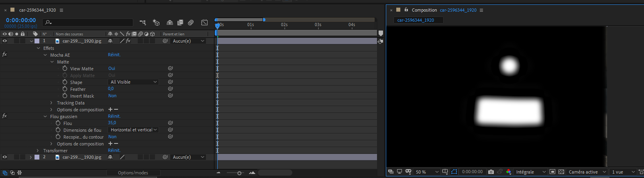Open show channel RGB color icon
Viewport: 644px width, 178px height.
click(509, 172)
